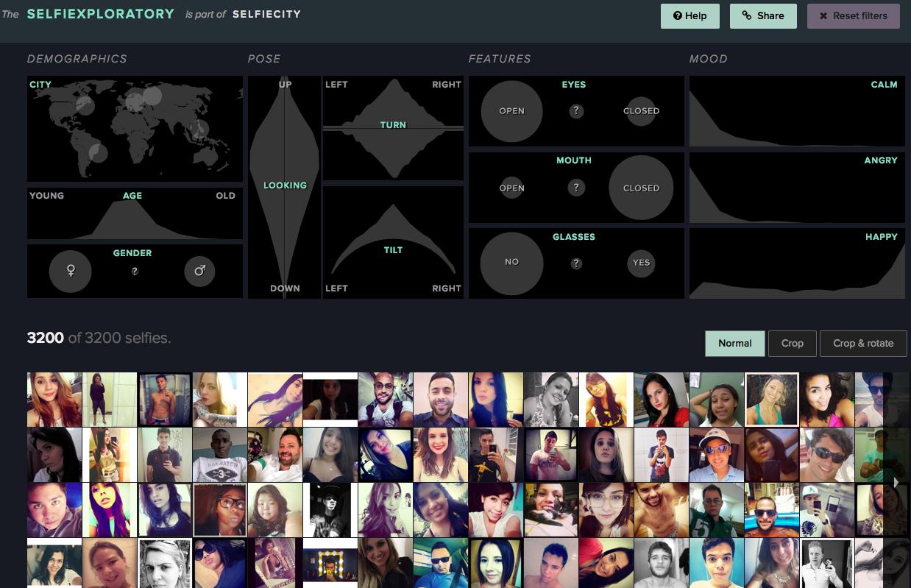This screenshot has width=911, height=588.
Task: Filter by eyes Open circle
Action: (511, 111)
